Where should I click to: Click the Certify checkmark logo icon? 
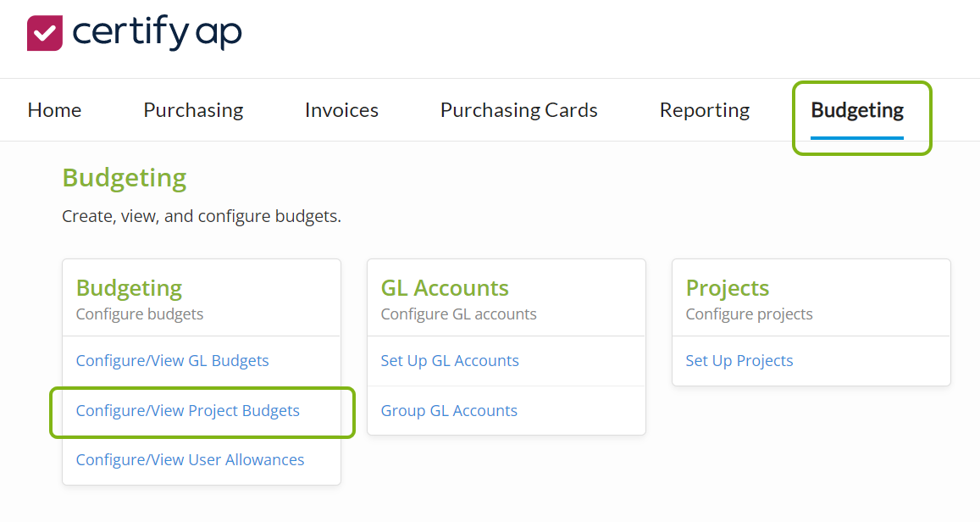[45, 33]
